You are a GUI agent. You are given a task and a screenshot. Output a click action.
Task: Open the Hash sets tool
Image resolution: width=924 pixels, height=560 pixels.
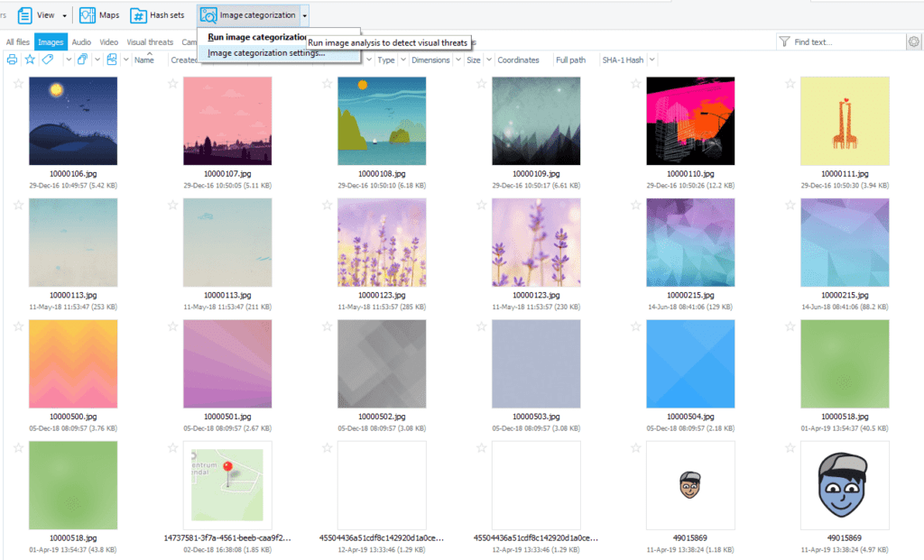point(157,15)
